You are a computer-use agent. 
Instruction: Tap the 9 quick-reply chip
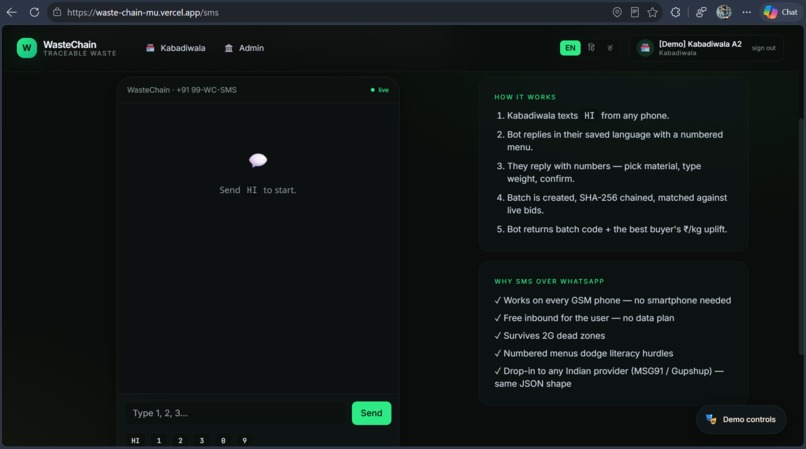(245, 440)
